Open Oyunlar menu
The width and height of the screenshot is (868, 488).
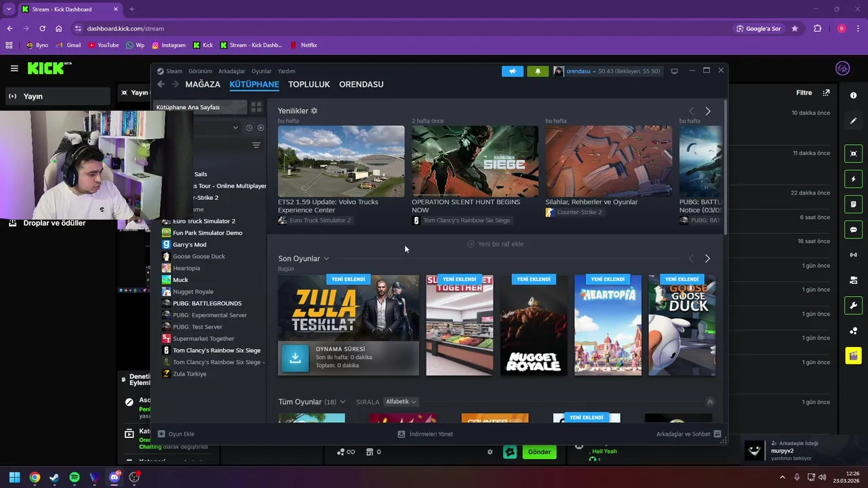(262, 71)
